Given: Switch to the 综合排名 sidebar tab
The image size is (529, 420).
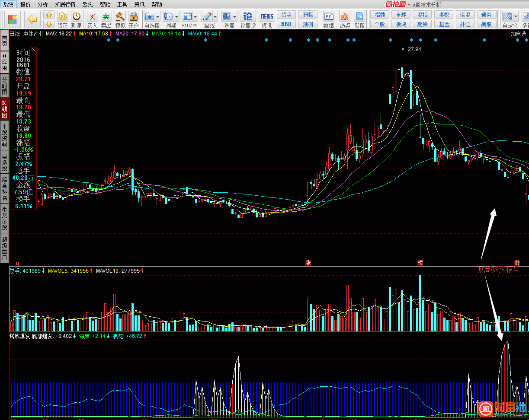Looking at the screenshot, I should 4,189.
